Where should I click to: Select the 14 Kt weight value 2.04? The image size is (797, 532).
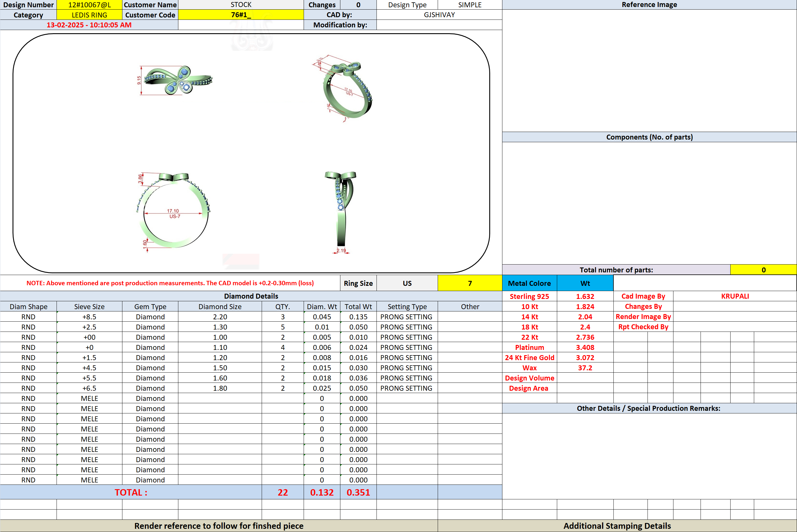click(585, 317)
